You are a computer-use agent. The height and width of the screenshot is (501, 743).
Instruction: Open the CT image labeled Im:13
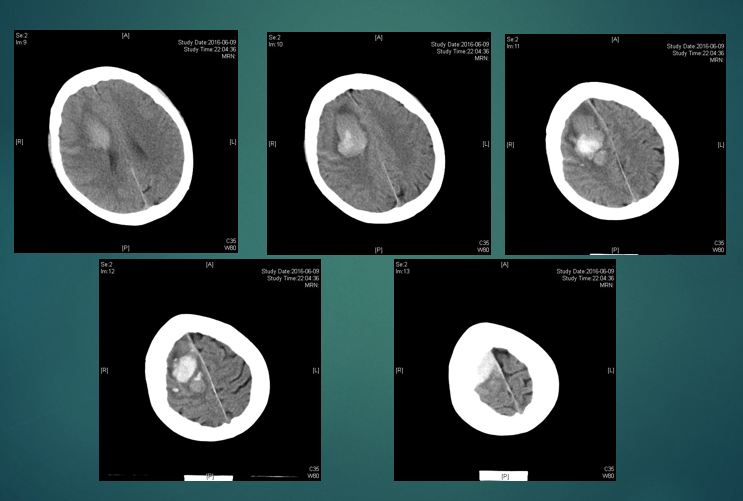tap(503, 372)
